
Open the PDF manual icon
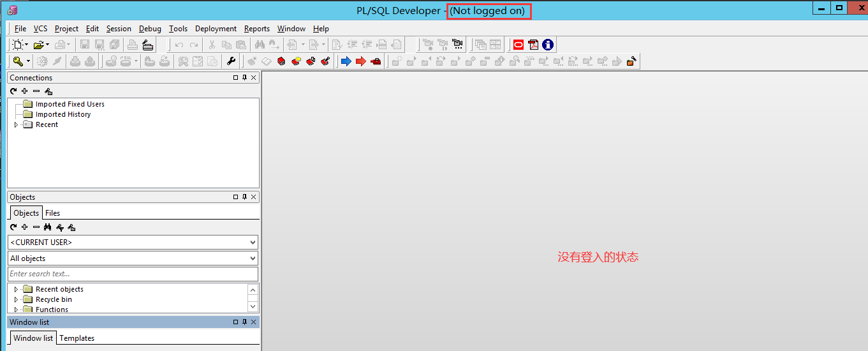tap(533, 45)
